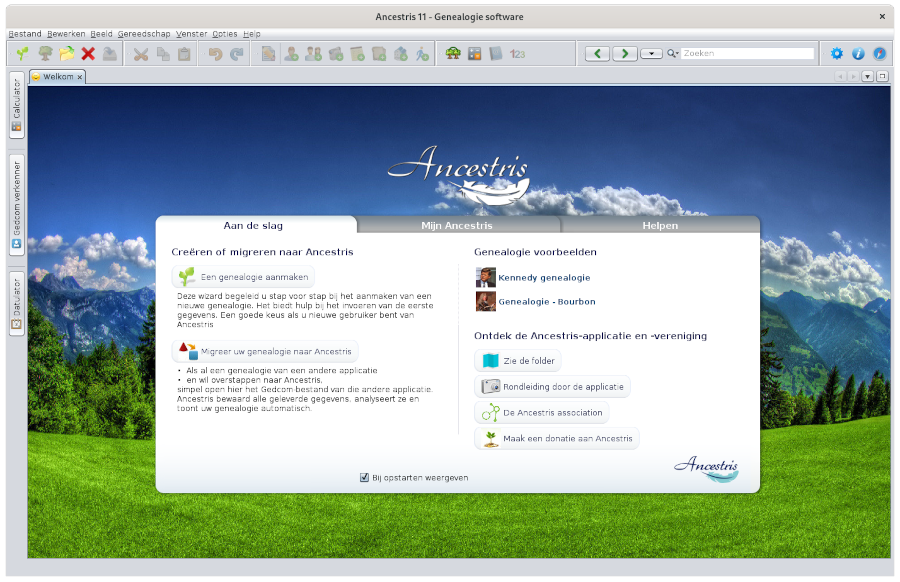Open the Genealogie - Bourbon example

point(547,302)
